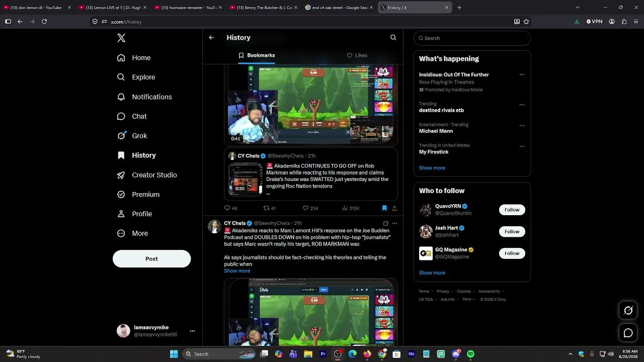Image resolution: width=644 pixels, height=362 pixels.
Task: Open options for the destined rivals etb trend
Action: [522, 105]
